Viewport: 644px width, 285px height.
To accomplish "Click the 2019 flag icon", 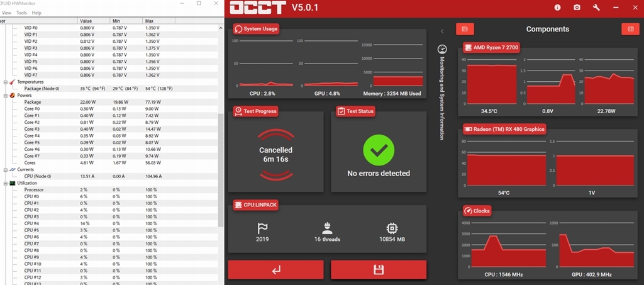I will 262,228.
